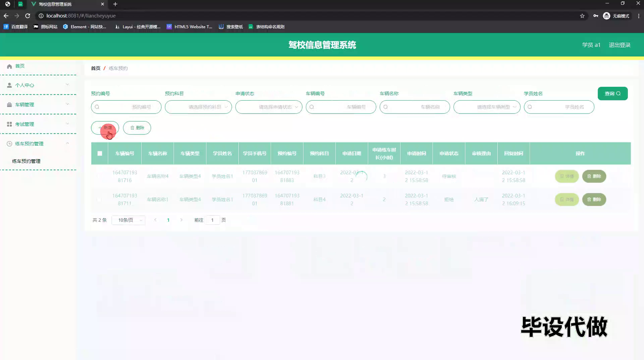The image size is (644, 360).
Task: Click the site info icon in address bar
Action: (41, 16)
